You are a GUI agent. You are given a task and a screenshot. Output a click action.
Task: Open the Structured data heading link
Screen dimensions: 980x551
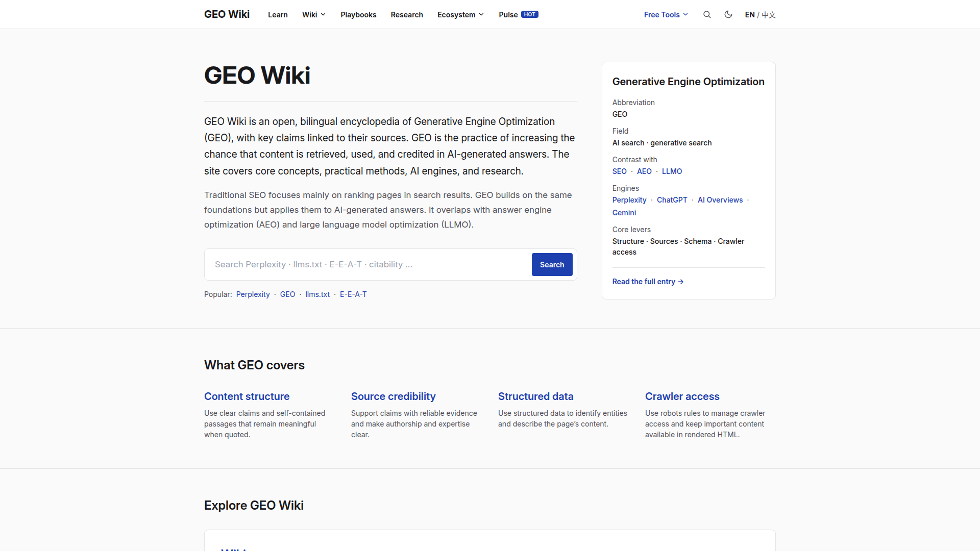tap(535, 396)
